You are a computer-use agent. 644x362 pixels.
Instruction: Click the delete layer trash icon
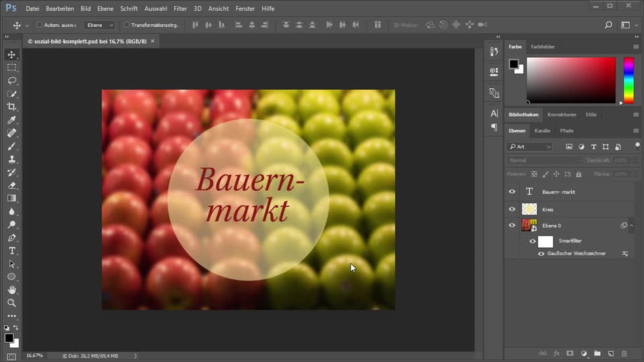[624, 354]
